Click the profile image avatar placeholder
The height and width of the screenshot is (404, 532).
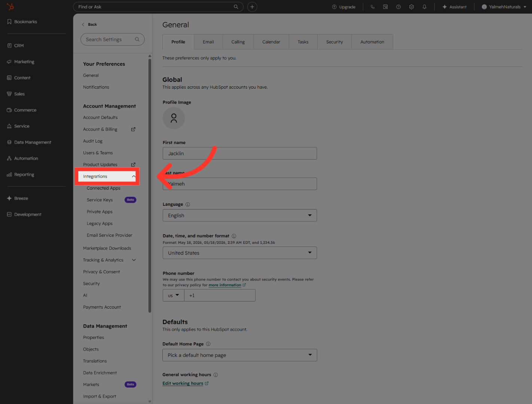coord(174,118)
